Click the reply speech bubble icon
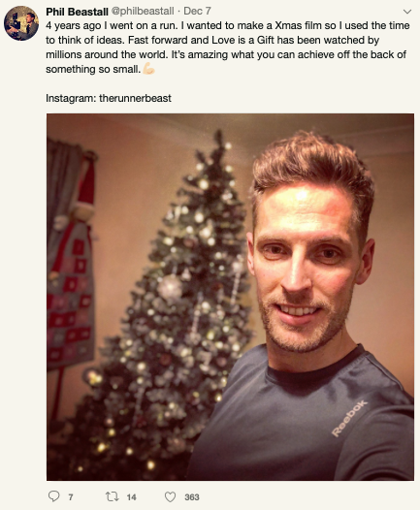 click(53, 496)
